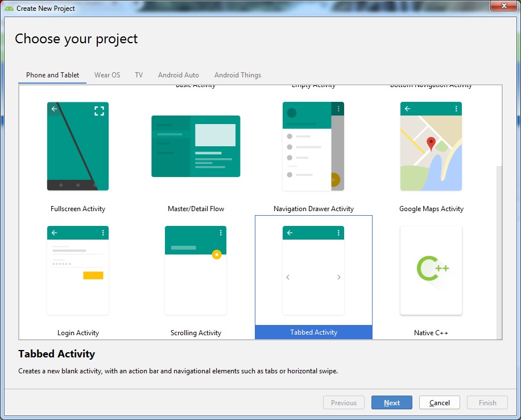Click the Tabbed Activity highlighted label
The height and width of the screenshot is (420, 521).
tap(313, 332)
